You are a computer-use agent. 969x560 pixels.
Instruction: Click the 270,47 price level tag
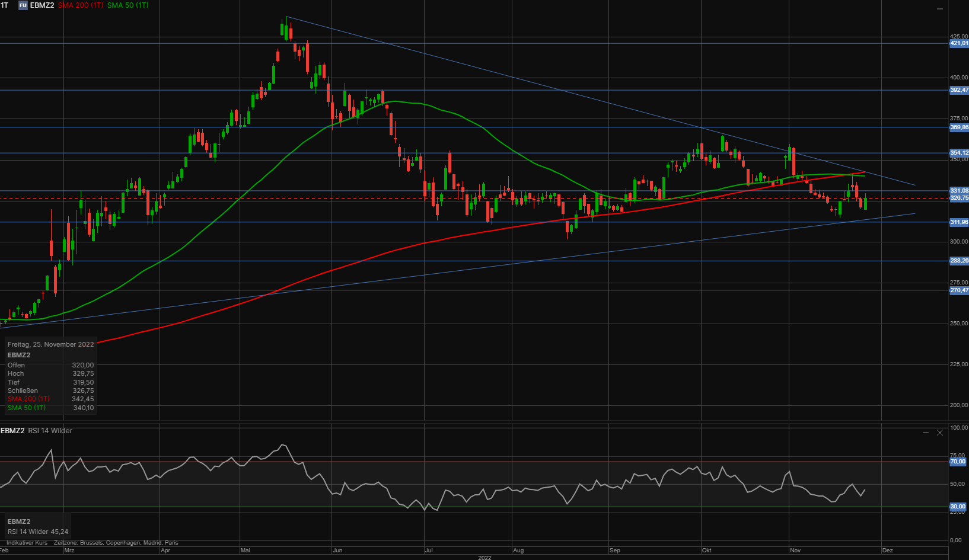click(x=959, y=290)
